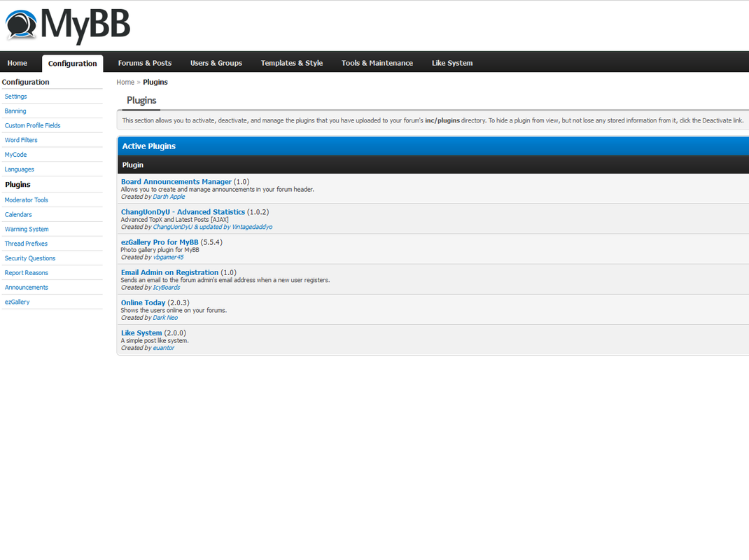Open the Like System tab
Screen dimensions: 749x560
452,63
